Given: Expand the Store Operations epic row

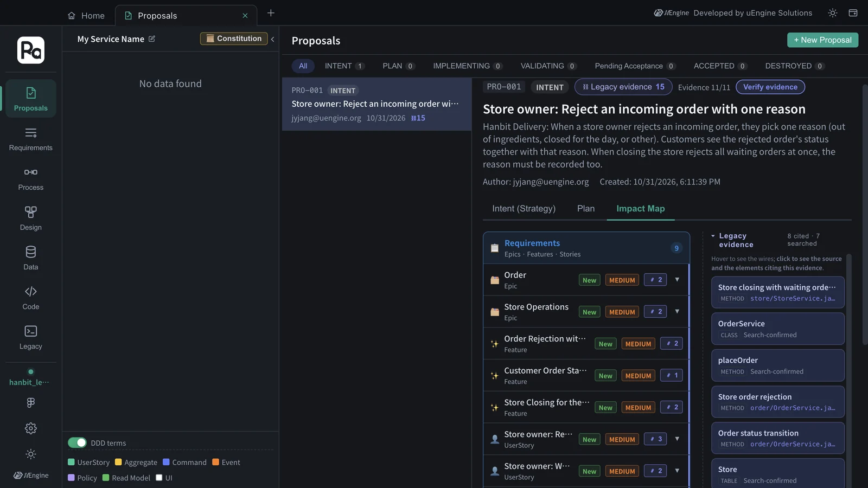Looking at the screenshot, I should click(x=677, y=312).
